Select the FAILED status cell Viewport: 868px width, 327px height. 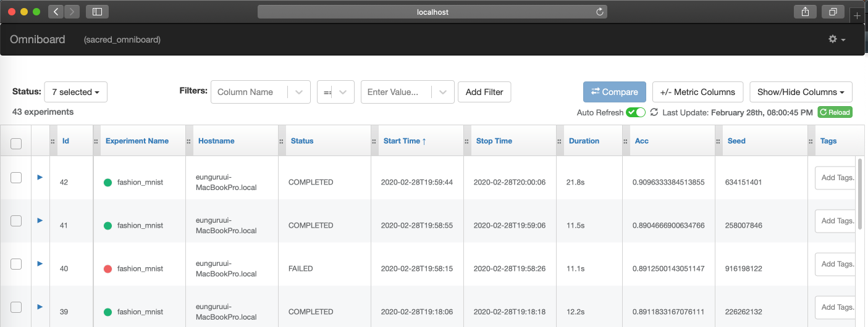click(301, 268)
